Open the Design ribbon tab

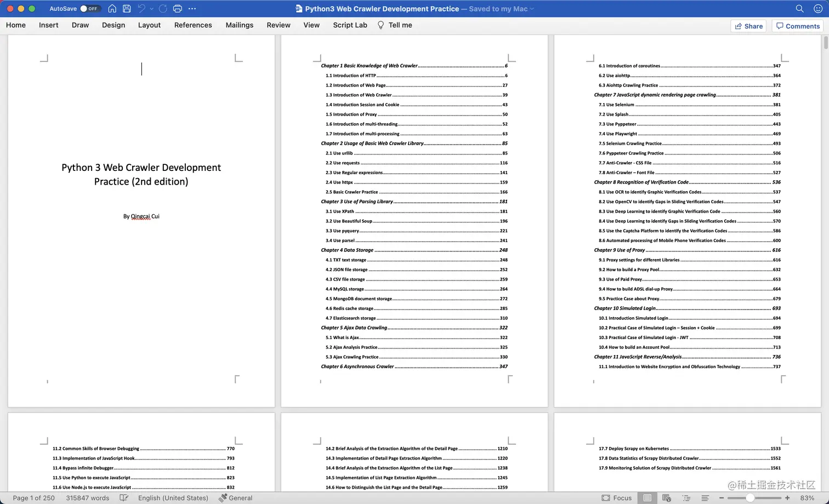(113, 25)
